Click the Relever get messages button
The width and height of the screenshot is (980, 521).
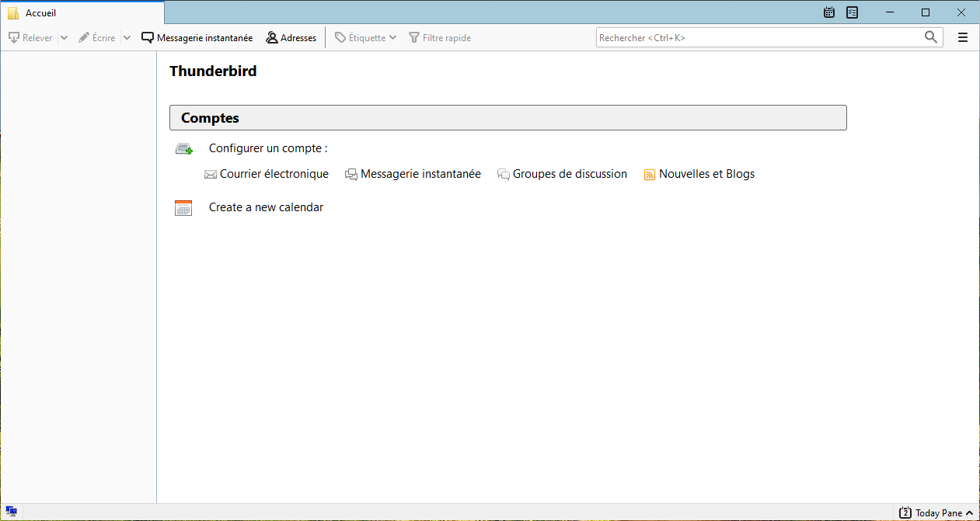[30, 37]
